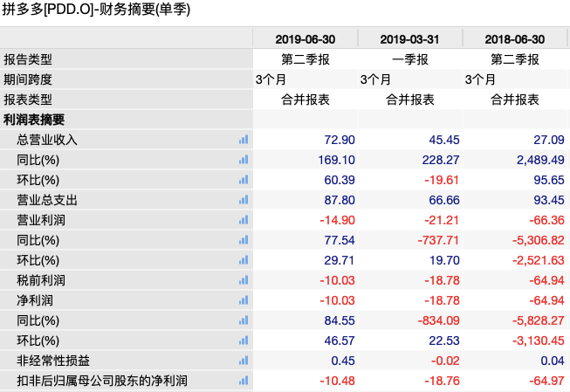Open the chart icon for 总营业收入
Screen dimensions: 570x392
[244, 140]
